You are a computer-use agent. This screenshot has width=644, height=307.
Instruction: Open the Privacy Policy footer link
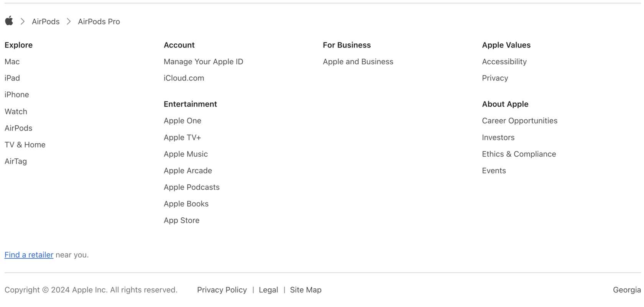(222, 290)
